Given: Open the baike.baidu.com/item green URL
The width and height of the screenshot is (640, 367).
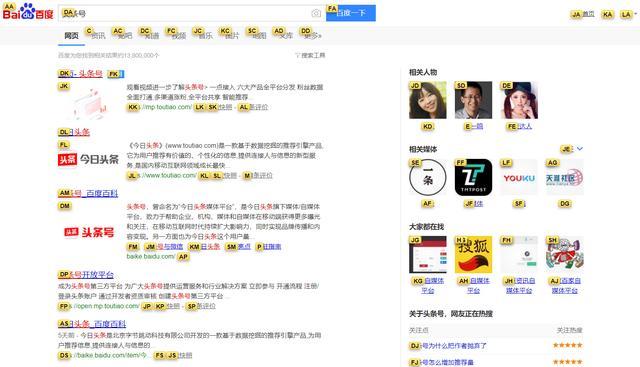Looking at the screenshot, I should point(103,355).
